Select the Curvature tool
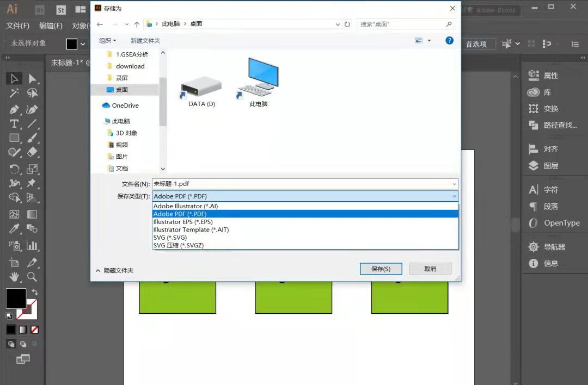The height and width of the screenshot is (385, 588). pyautogui.click(x=32, y=109)
